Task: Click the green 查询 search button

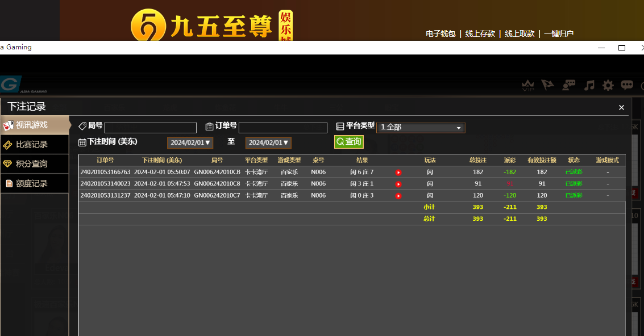Action: pos(349,142)
